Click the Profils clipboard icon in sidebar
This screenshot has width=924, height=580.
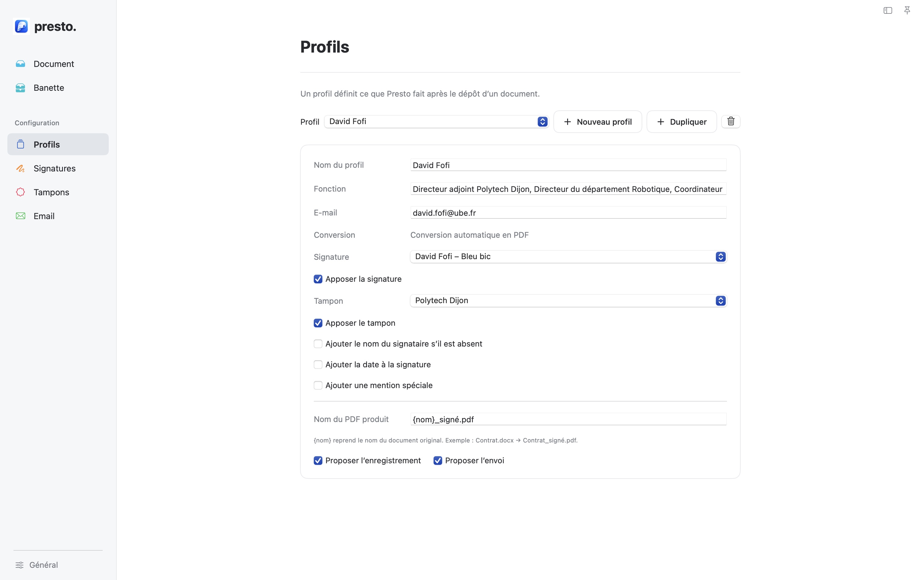[20, 144]
